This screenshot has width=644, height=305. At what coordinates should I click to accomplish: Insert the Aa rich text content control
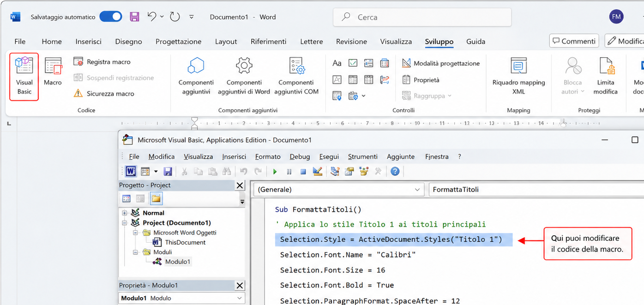click(337, 63)
